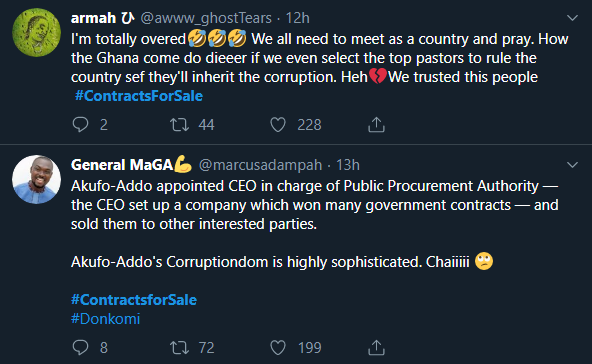Retweet armah's ContractsForSale tweet
592x364 pixels.
(x=179, y=125)
